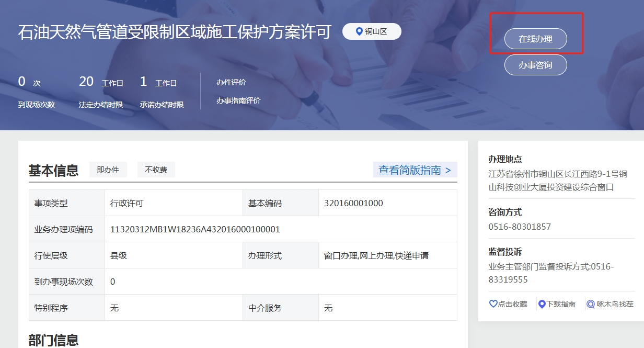Click the location pin icon beside 铜山区
Image resolution: width=644 pixels, height=348 pixels.
tap(359, 31)
